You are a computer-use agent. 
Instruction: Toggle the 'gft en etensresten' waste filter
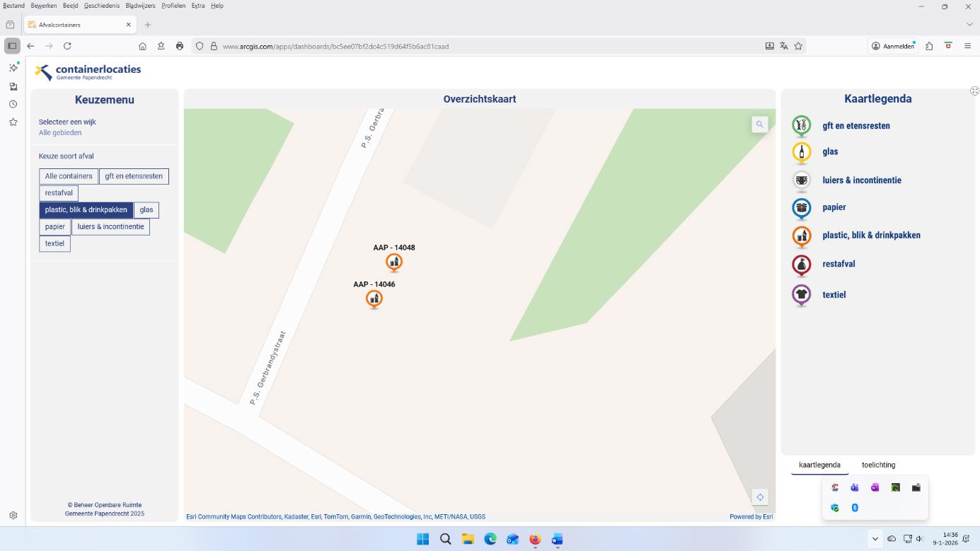point(134,176)
